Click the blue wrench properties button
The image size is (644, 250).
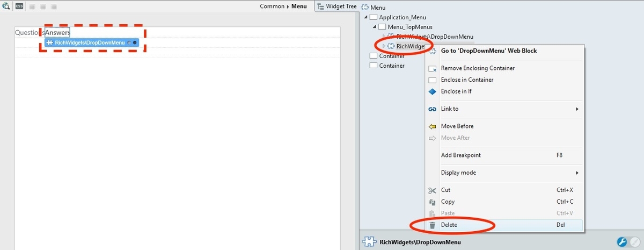pyautogui.click(x=622, y=242)
